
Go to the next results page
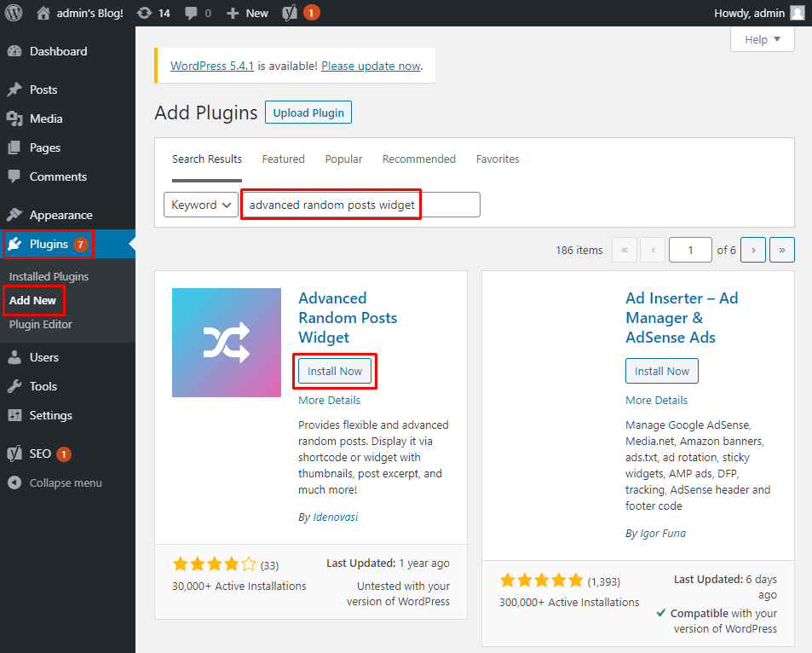(x=753, y=251)
